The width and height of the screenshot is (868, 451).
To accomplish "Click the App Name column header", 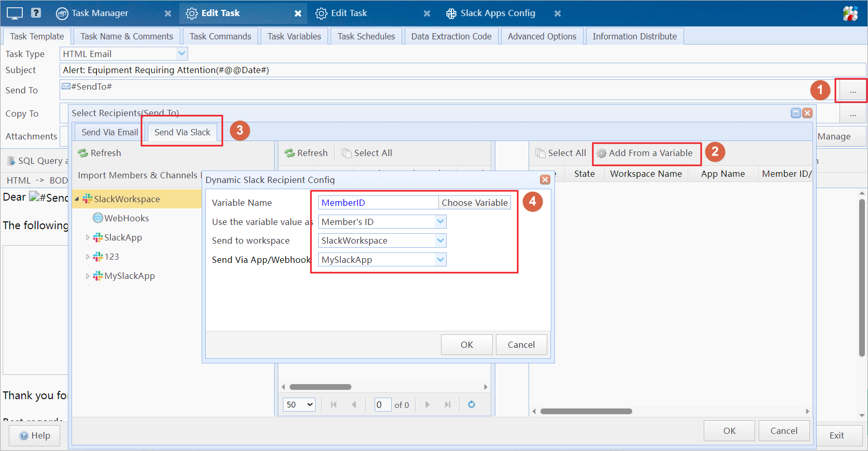I will click(x=723, y=174).
